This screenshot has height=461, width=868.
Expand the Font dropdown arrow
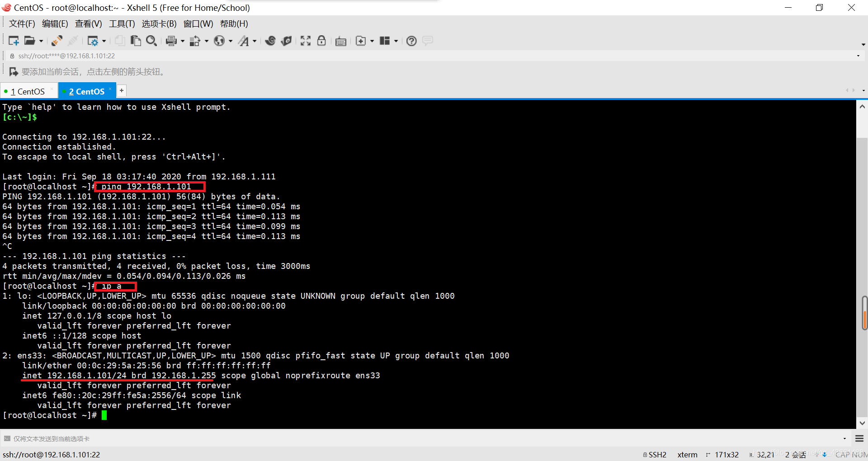255,41
